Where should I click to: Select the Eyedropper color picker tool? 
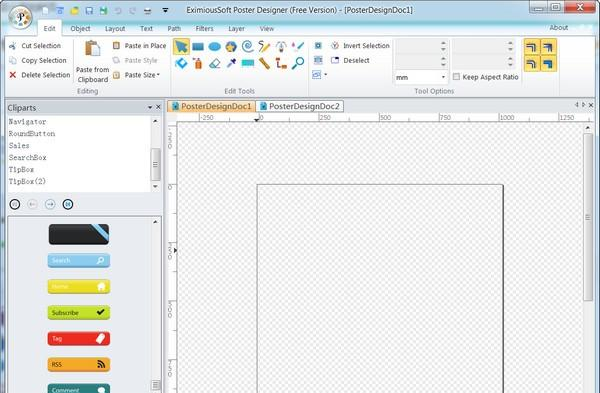click(231, 63)
